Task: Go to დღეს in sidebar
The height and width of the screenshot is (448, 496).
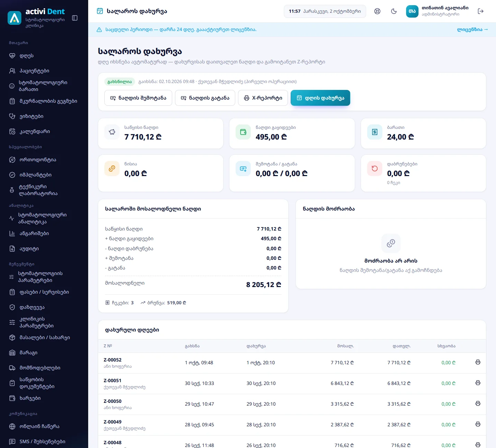Action: click(44, 55)
